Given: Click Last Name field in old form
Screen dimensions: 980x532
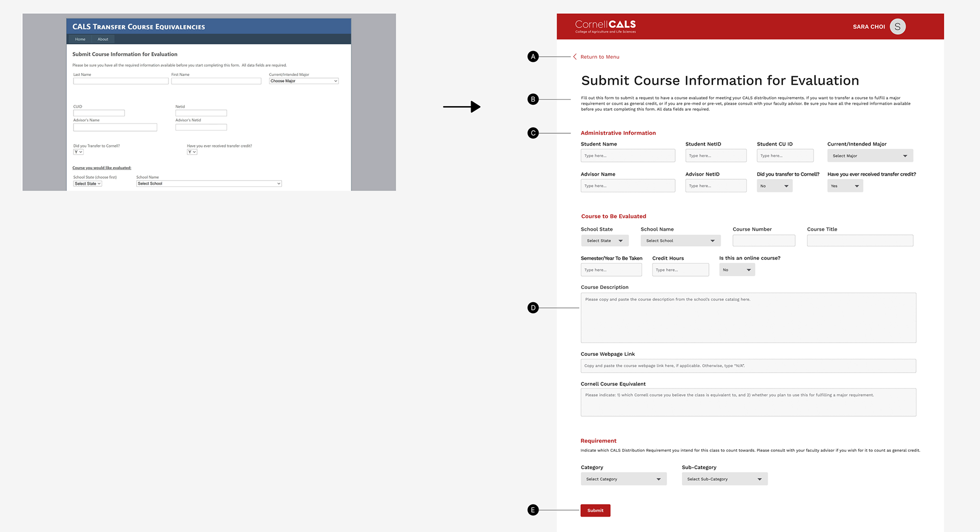Looking at the screenshot, I should click(120, 81).
